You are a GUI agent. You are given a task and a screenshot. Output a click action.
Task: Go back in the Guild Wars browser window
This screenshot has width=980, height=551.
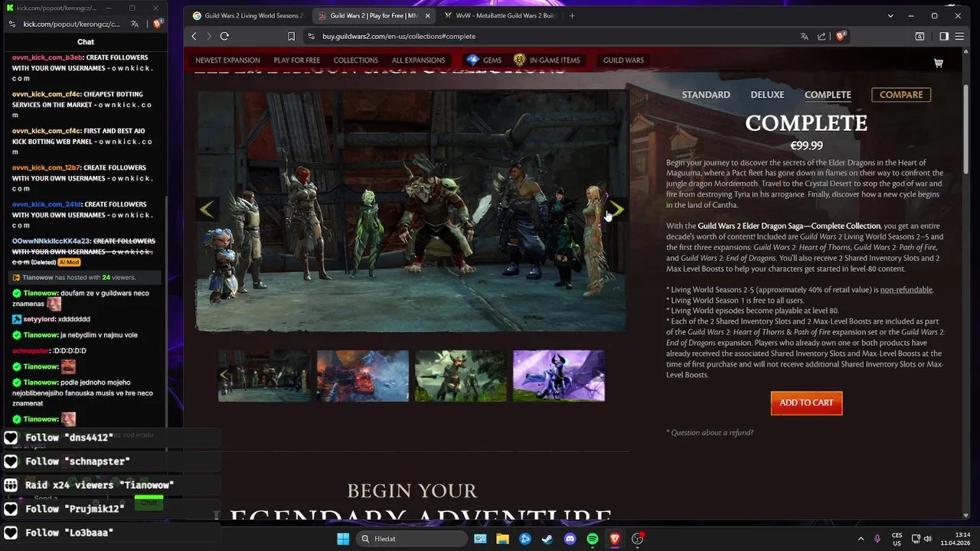pos(194,36)
